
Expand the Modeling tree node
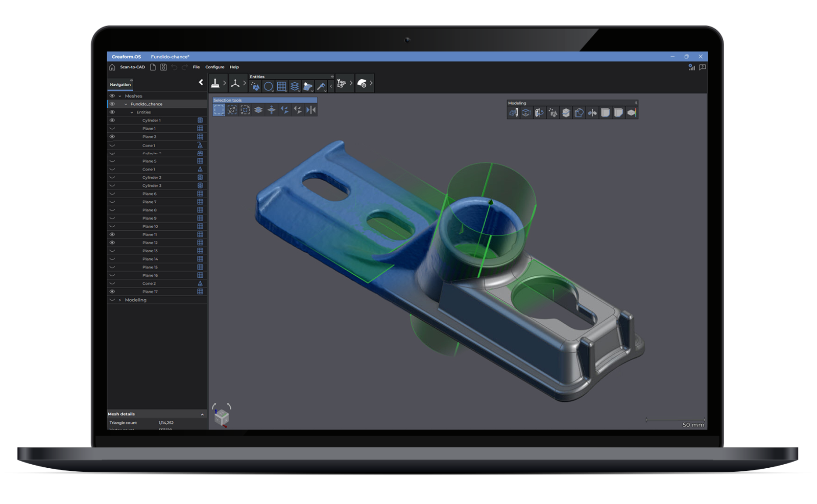pos(120,300)
